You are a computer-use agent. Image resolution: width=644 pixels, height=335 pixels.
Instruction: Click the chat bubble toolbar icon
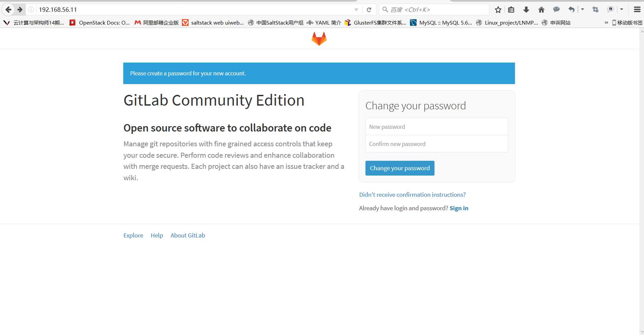click(x=556, y=9)
